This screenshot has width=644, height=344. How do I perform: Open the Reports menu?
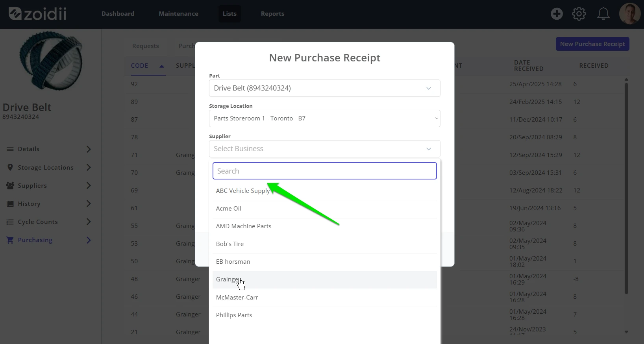(272, 14)
